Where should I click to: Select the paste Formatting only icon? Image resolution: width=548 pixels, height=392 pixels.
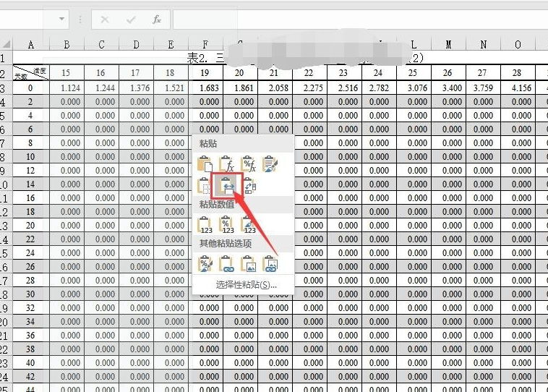click(x=205, y=264)
